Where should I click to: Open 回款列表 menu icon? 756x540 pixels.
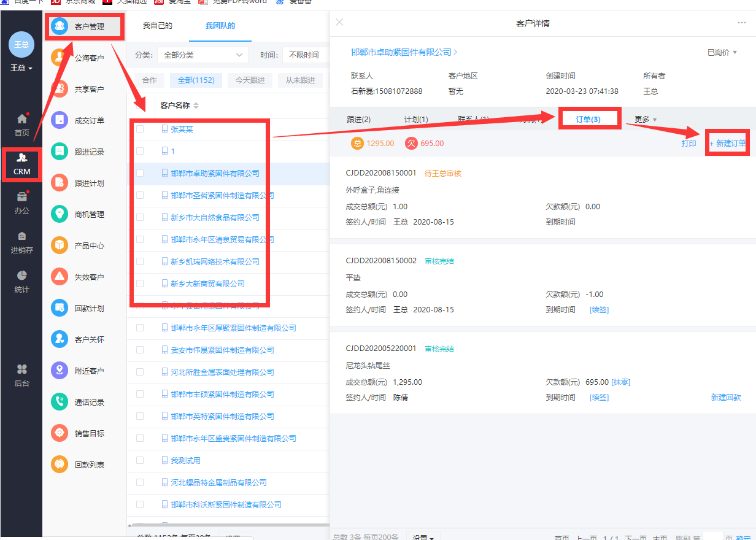pyautogui.click(x=60, y=465)
